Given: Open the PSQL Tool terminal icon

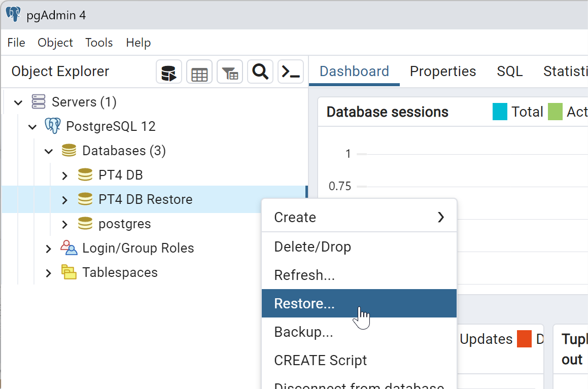Looking at the screenshot, I should (x=291, y=72).
